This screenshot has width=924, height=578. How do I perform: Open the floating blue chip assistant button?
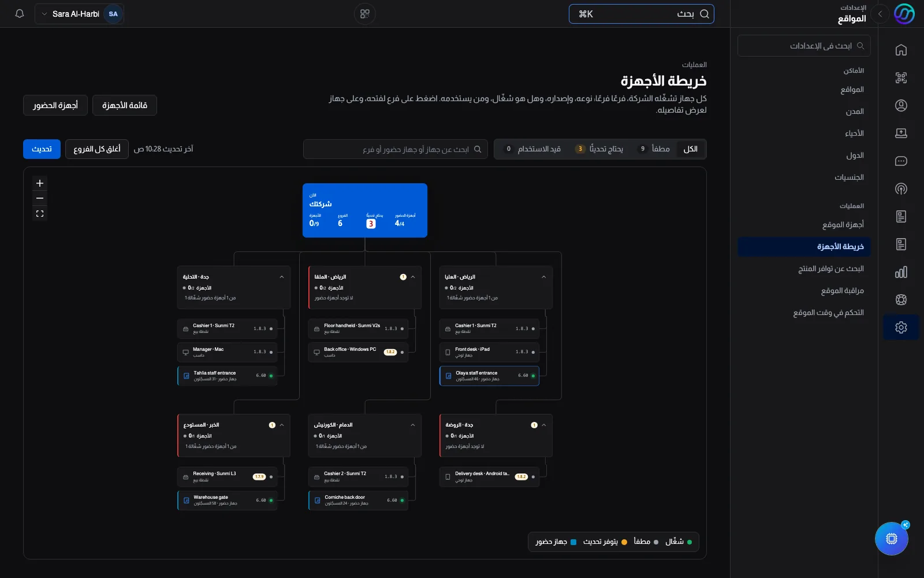click(892, 539)
